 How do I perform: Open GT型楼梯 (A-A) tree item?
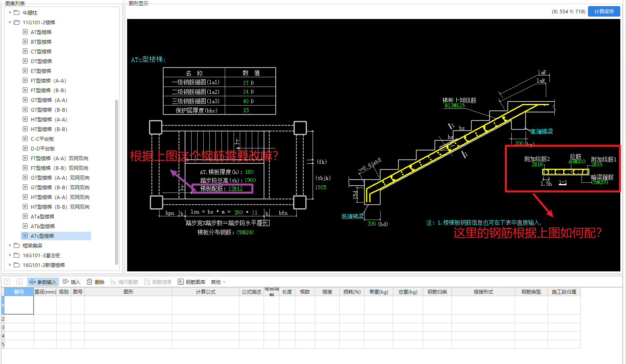[49, 100]
